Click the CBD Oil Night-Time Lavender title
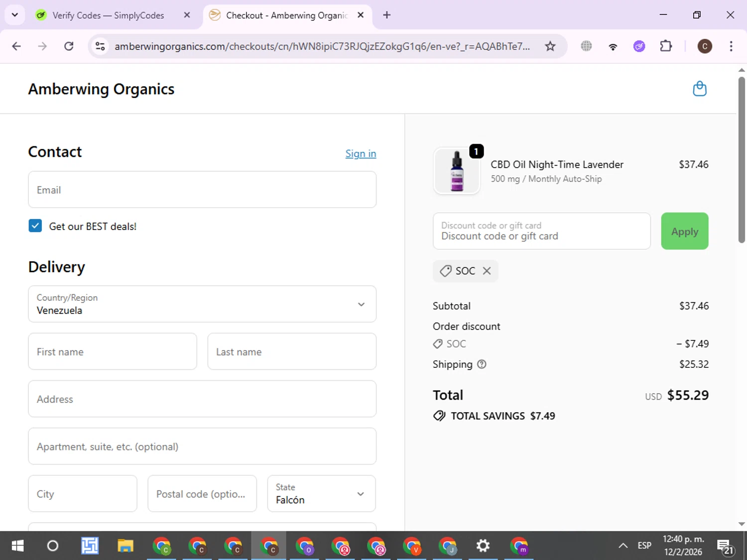The height and width of the screenshot is (560, 747). 557,164
